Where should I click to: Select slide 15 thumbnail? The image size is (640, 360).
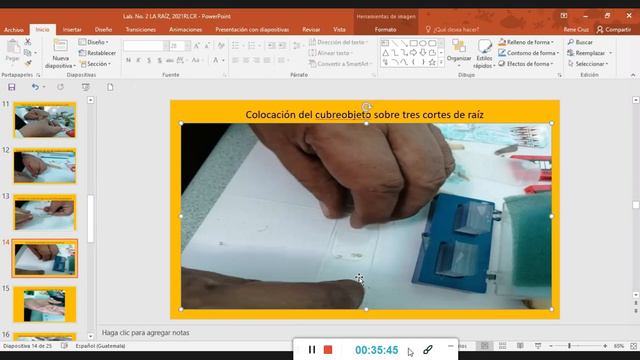44,304
